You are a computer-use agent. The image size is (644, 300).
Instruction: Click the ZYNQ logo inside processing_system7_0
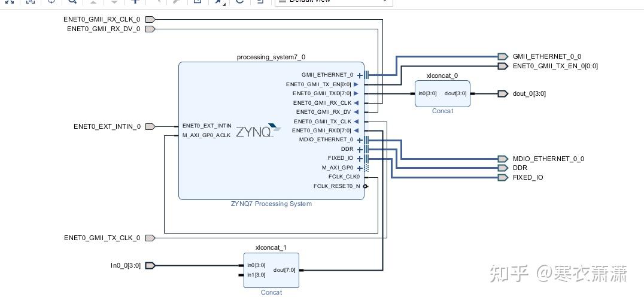coord(259,131)
